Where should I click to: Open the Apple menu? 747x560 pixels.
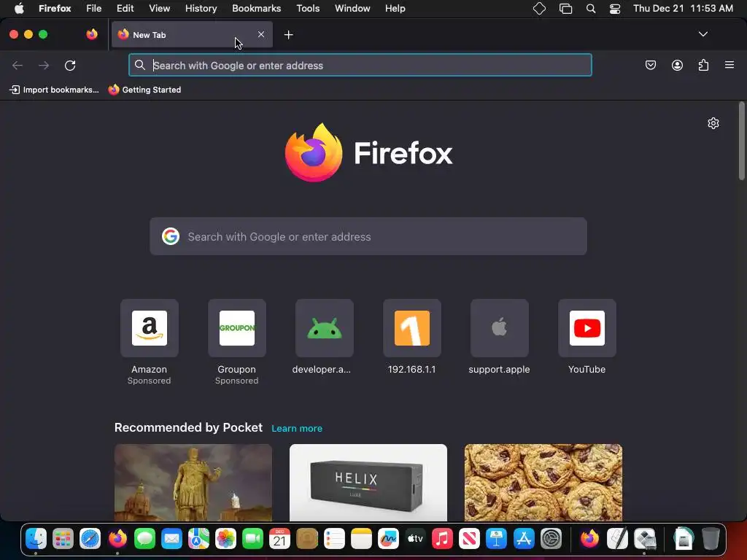19,8
